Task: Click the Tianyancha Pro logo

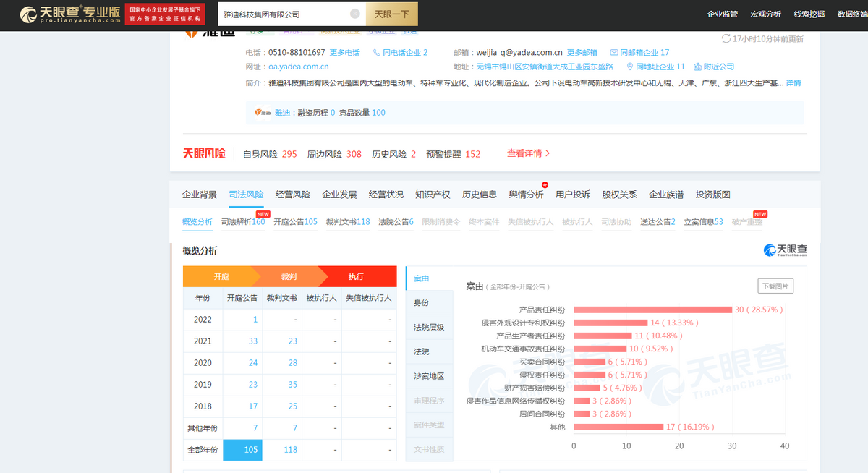Action: [x=69, y=14]
